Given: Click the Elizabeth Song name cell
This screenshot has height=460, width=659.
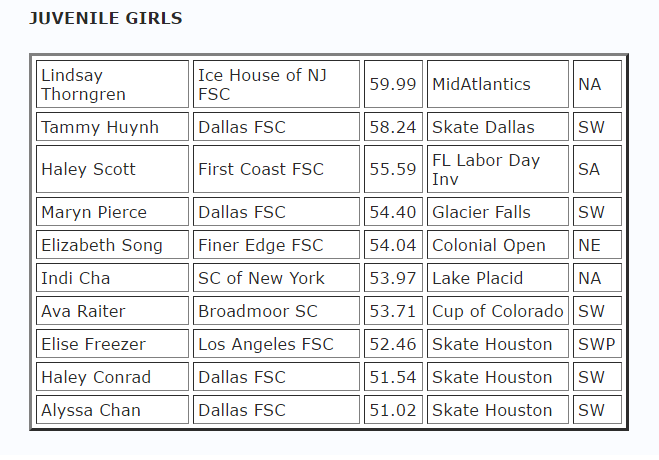Looking at the screenshot, I should (x=112, y=245).
